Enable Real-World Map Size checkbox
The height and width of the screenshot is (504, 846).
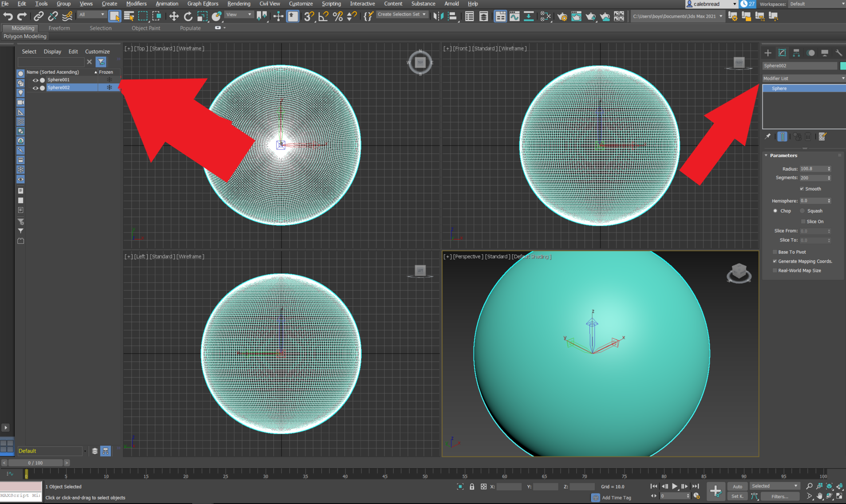775,271
